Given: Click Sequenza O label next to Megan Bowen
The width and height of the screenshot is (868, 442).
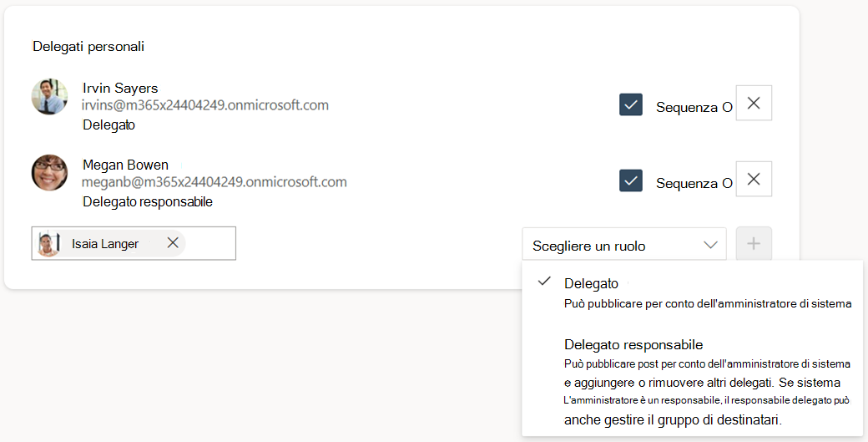Looking at the screenshot, I should pyautogui.click(x=694, y=183).
